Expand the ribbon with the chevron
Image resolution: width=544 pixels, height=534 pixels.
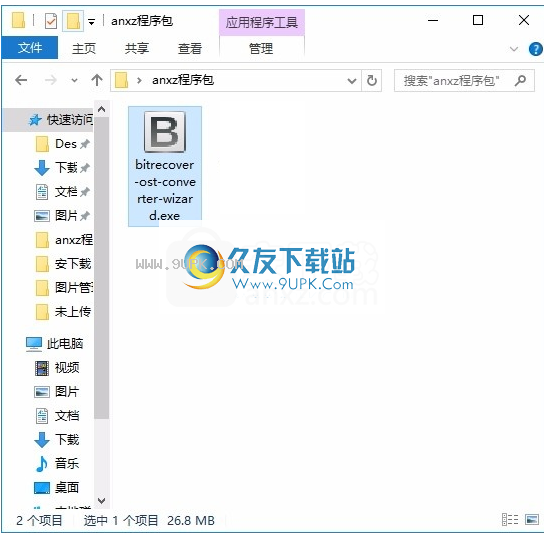pyautogui.click(x=514, y=49)
